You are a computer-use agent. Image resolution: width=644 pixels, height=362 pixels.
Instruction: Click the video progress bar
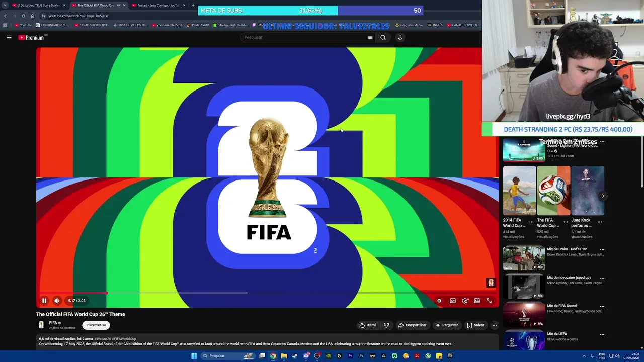click(x=268, y=293)
